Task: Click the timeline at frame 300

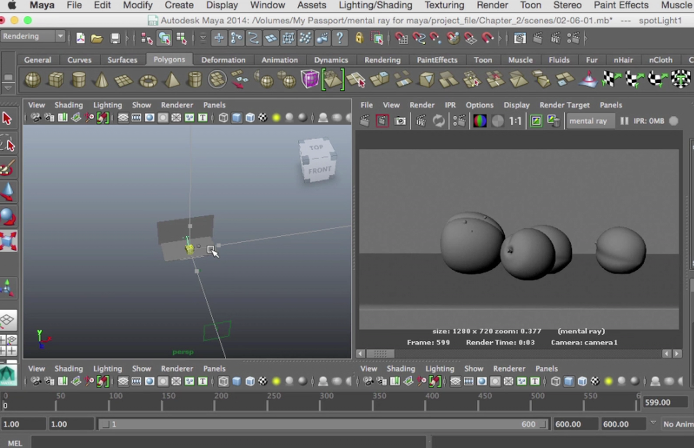Action: click(x=327, y=402)
